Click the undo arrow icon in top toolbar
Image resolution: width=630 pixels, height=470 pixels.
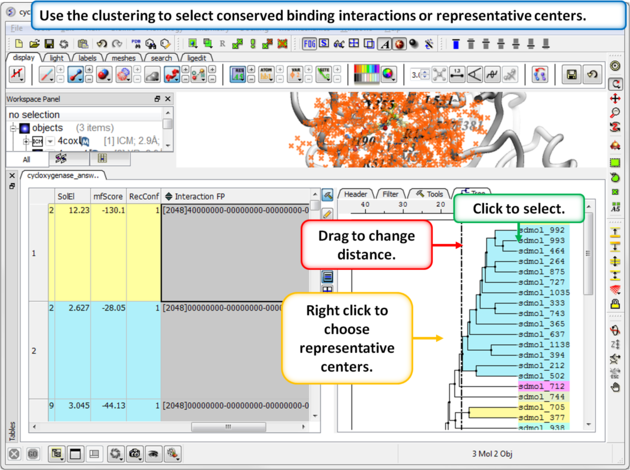coord(101,44)
